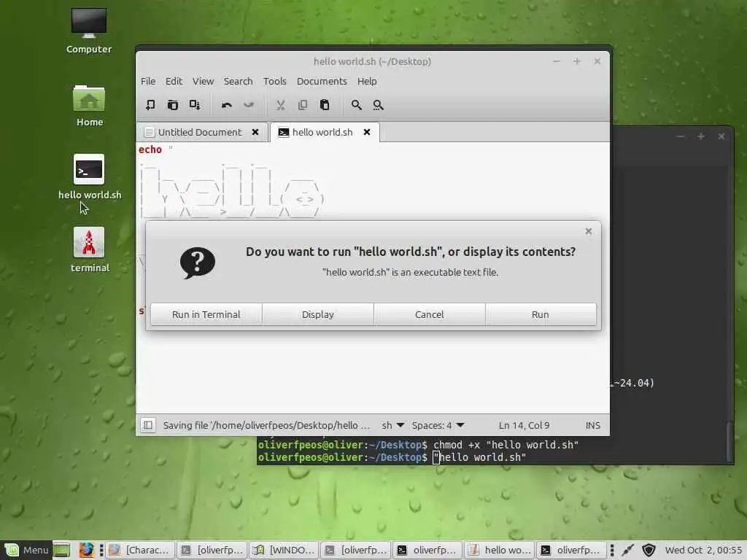Image resolution: width=747 pixels, height=560 pixels.
Task: Open the Search menu
Action: [x=239, y=82]
